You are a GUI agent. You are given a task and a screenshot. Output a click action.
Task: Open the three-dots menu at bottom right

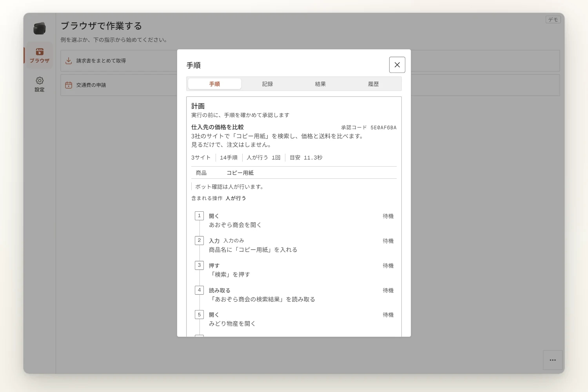click(x=553, y=360)
